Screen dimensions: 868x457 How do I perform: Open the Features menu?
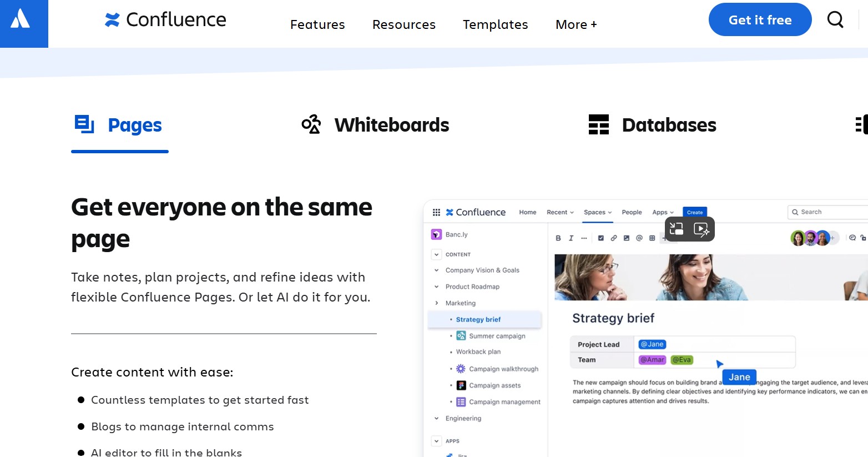tap(317, 24)
